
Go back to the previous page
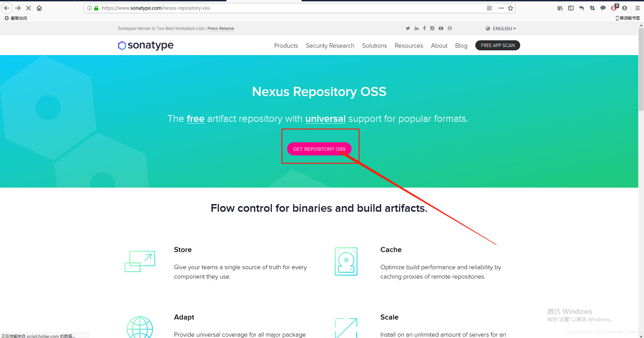(x=7, y=8)
